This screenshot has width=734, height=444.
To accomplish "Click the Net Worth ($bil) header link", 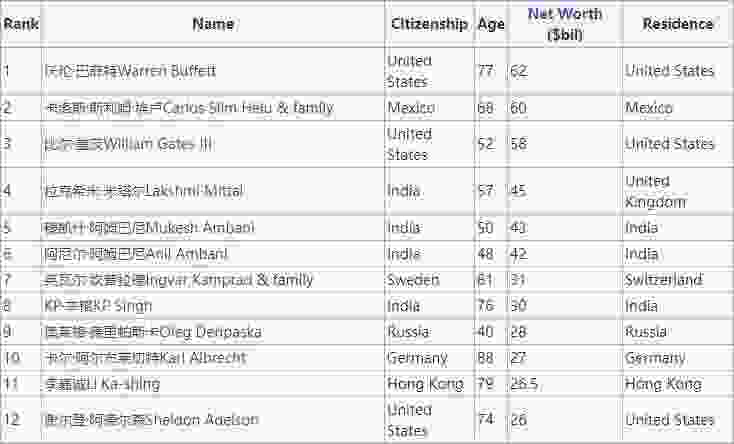I will 565,23.
